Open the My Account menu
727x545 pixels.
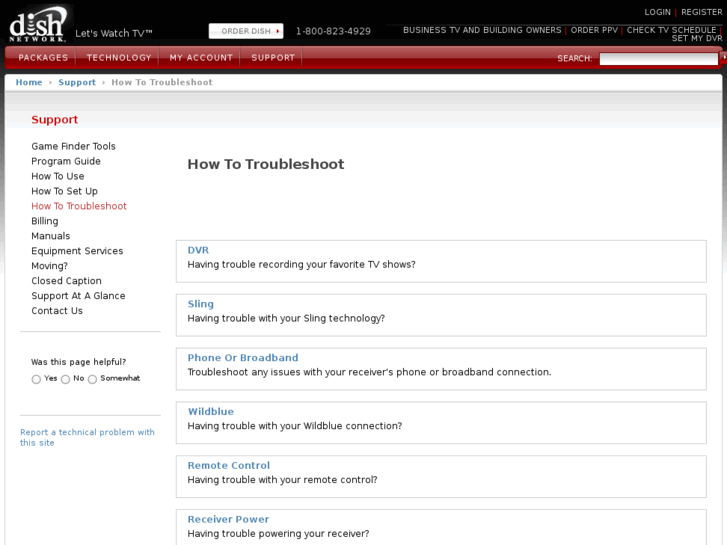(201, 58)
